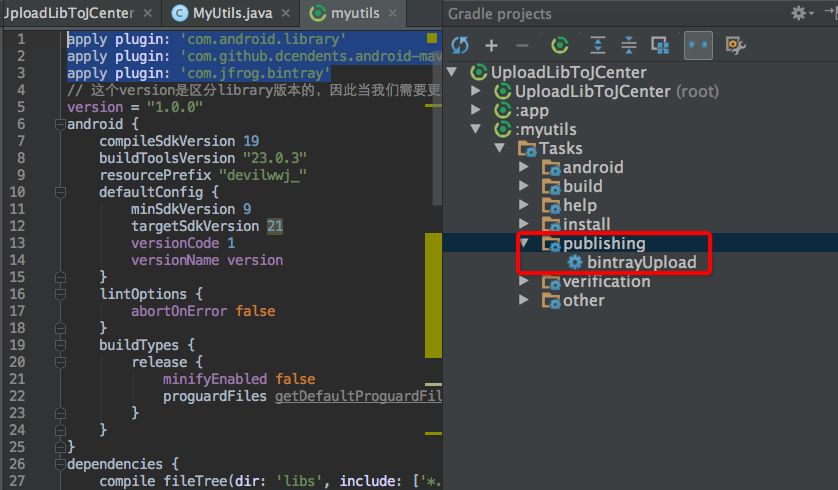Collapse the :myutils module node

[x=476, y=129]
